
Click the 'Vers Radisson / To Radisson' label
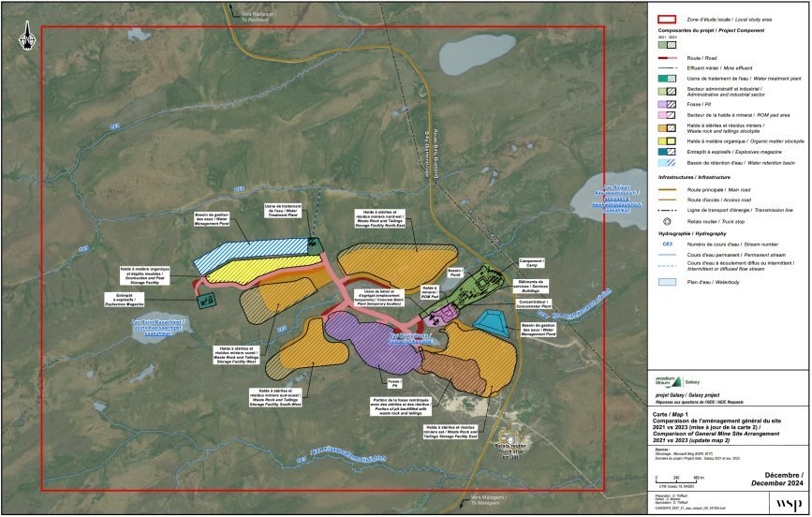tap(259, 17)
